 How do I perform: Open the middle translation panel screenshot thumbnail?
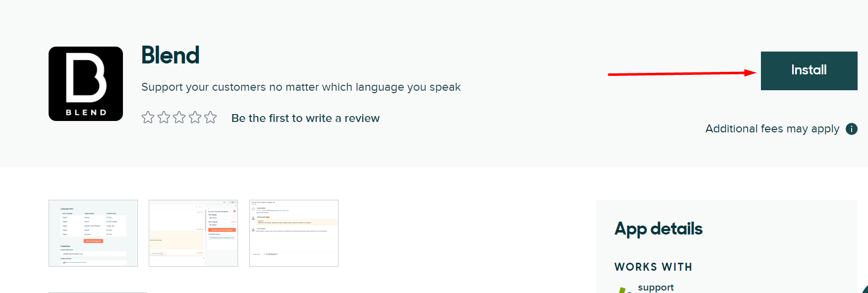pos(193,233)
